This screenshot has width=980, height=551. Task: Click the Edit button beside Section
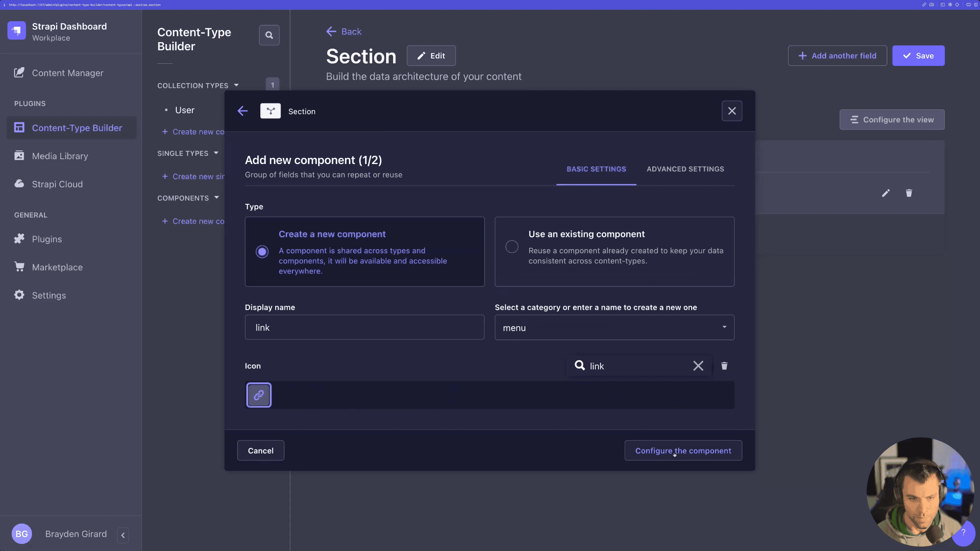click(x=431, y=56)
